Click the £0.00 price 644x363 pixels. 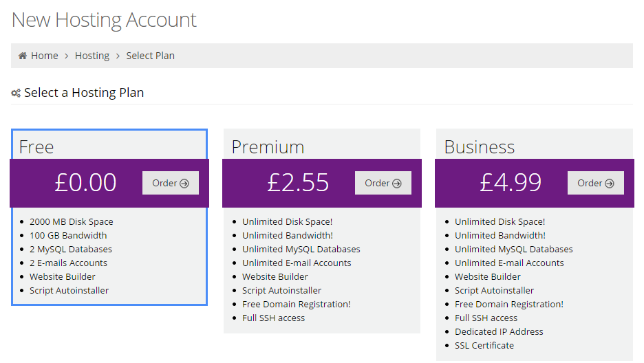click(86, 182)
